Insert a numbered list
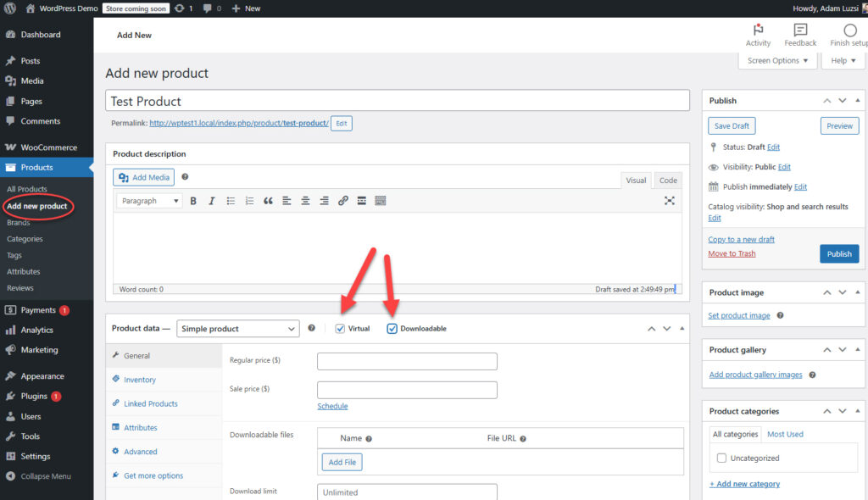 coord(250,201)
